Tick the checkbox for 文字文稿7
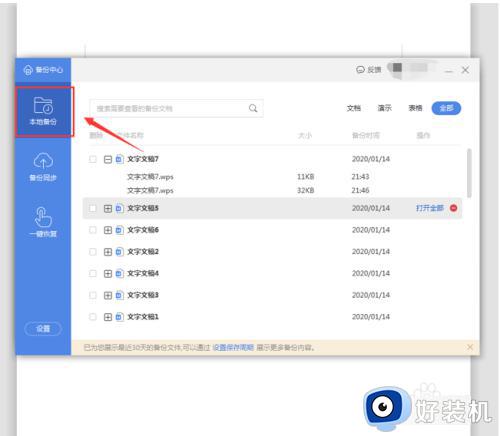The width and height of the screenshot is (500, 436). click(93, 159)
